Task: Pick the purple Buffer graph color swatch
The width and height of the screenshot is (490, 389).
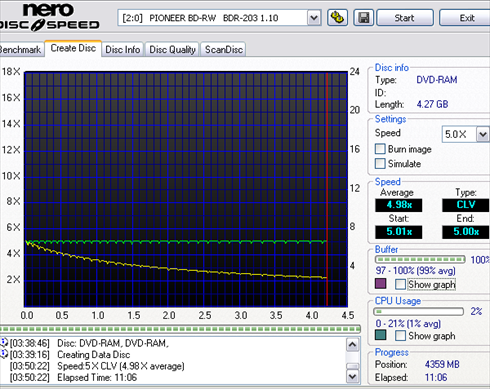Action: (x=381, y=284)
